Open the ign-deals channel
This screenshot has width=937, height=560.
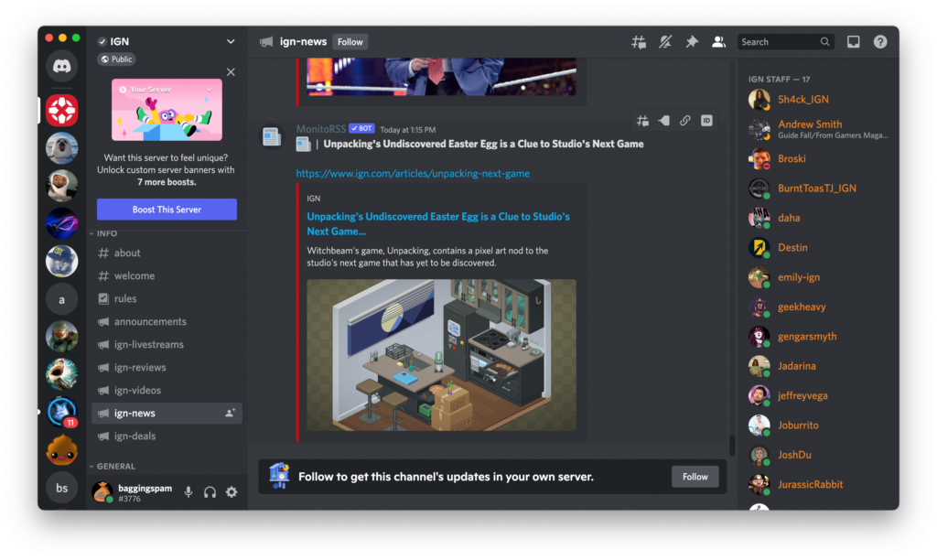(x=135, y=436)
